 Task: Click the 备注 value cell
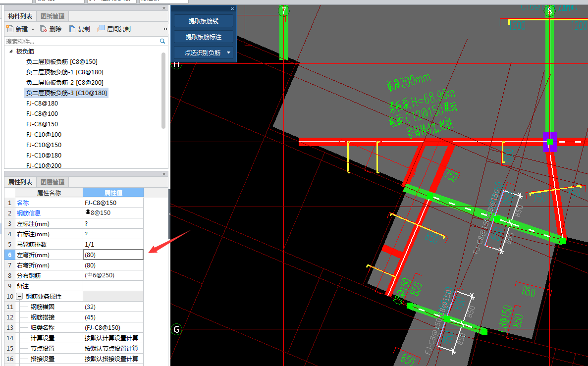pos(113,286)
